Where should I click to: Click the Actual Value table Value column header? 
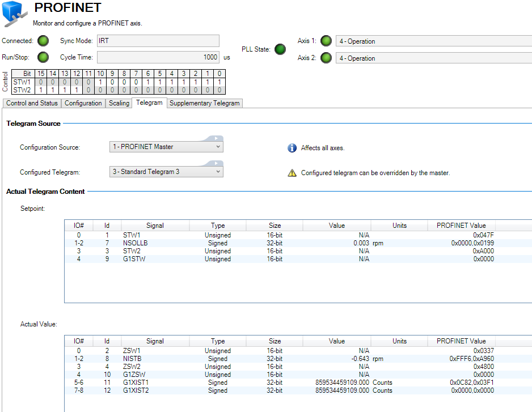click(336, 341)
